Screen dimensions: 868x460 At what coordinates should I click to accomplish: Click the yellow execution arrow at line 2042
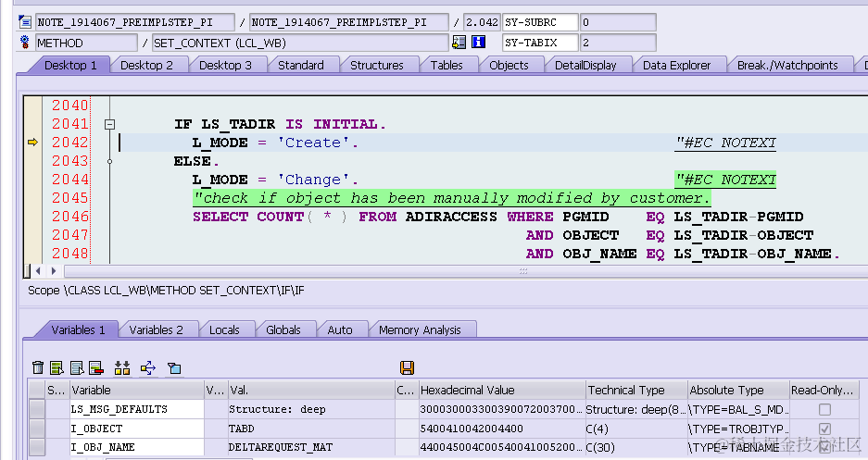[32, 143]
